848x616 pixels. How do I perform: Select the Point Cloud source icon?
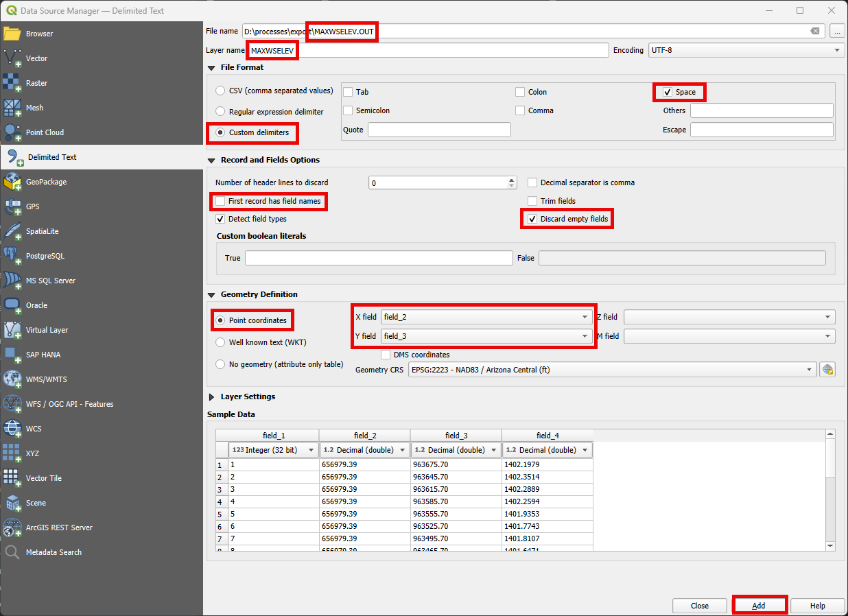13,132
